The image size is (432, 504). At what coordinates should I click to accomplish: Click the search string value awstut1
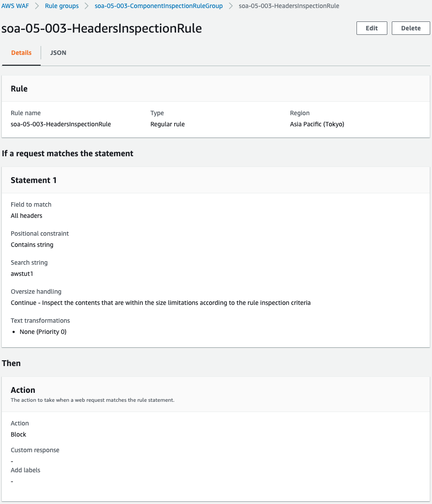click(21, 273)
